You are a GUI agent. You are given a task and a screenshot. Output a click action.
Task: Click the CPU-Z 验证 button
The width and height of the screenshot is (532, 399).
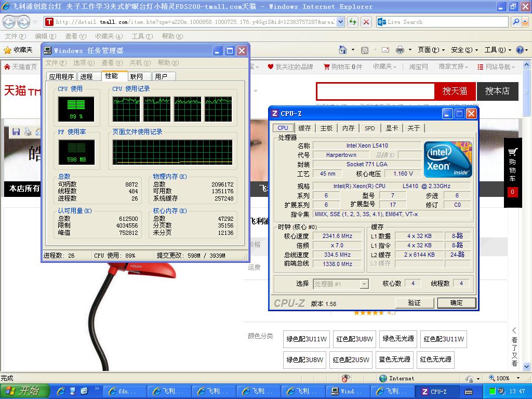pos(415,303)
